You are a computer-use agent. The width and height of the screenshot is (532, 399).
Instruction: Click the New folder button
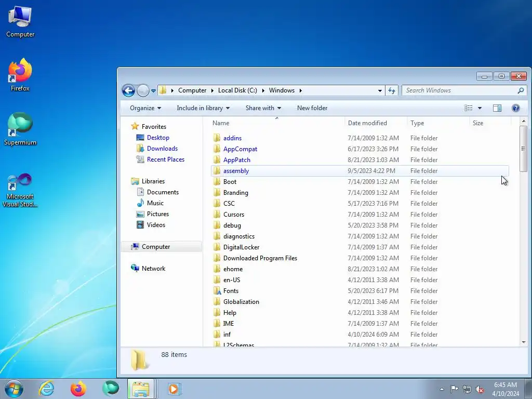[x=312, y=108]
